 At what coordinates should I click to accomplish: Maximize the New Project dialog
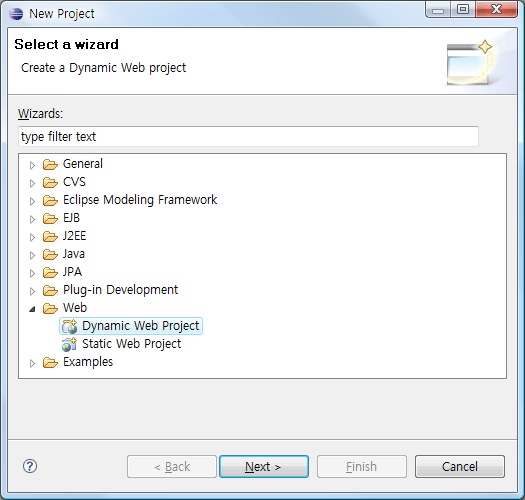[x=463, y=9]
